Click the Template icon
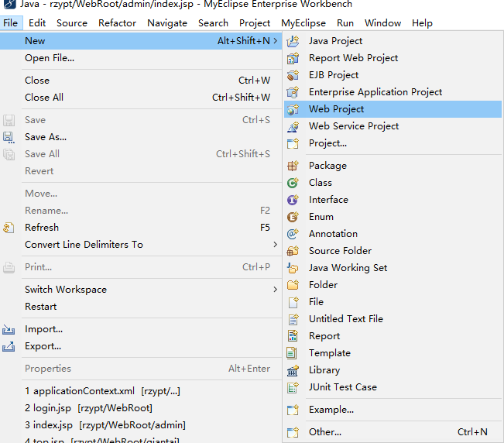504x443 pixels. click(292, 353)
